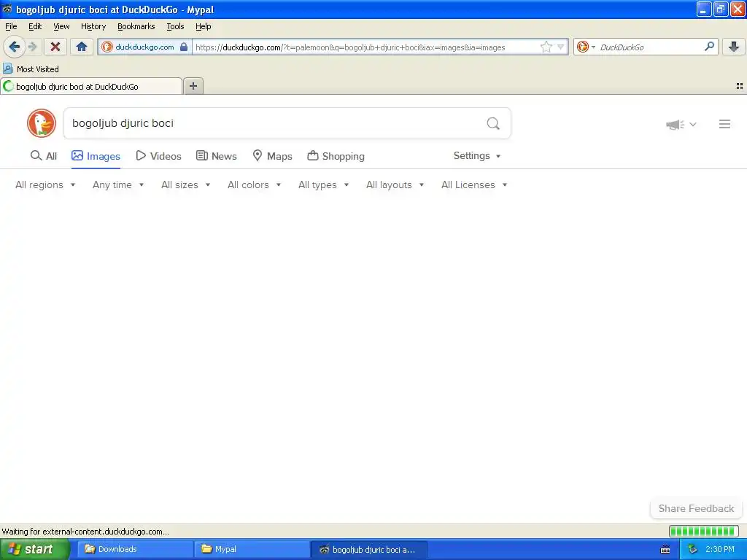Show all tabs grid icon
This screenshot has height=560, width=747.
[740, 86]
